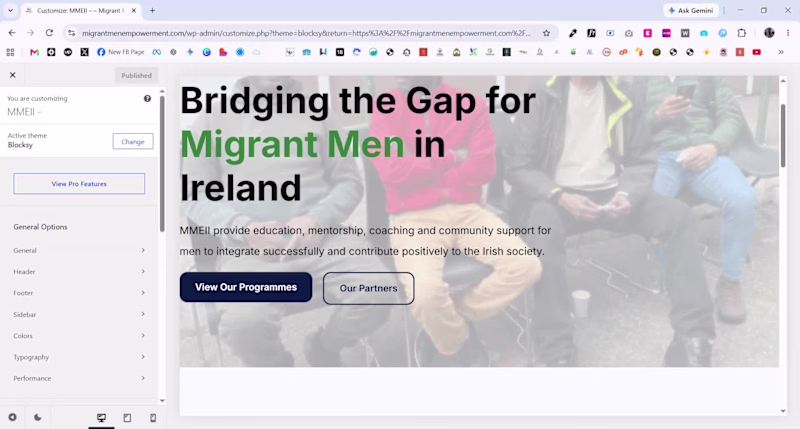
Task: Open the New FB Page bookmark
Action: tap(121, 52)
